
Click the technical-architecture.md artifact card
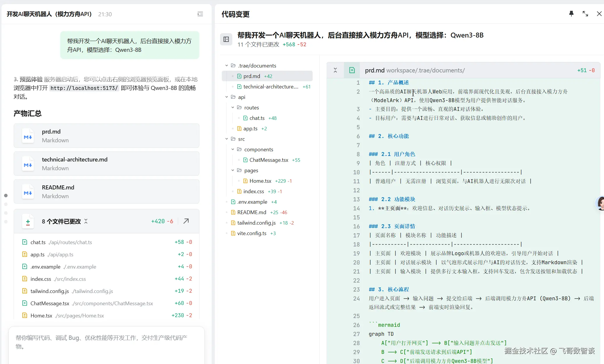pos(107,164)
